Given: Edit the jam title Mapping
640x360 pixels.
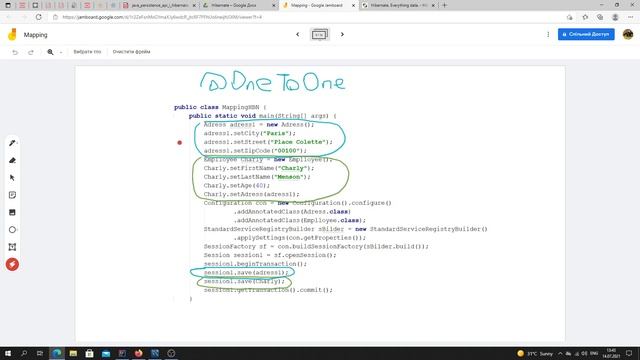Looking at the screenshot, I should (36, 35).
